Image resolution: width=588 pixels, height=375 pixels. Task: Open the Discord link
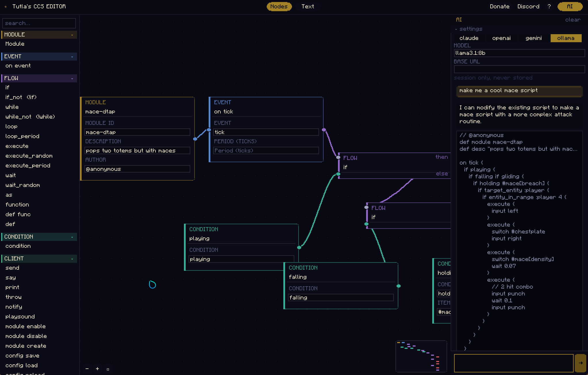tap(528, 6)
